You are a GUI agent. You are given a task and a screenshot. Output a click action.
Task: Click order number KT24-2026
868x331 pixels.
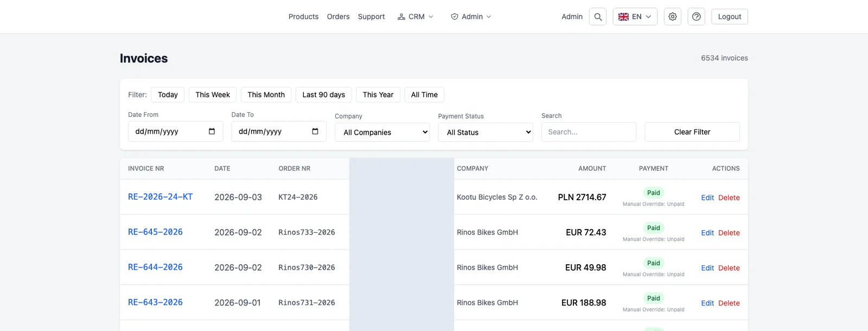pos(298,198)
